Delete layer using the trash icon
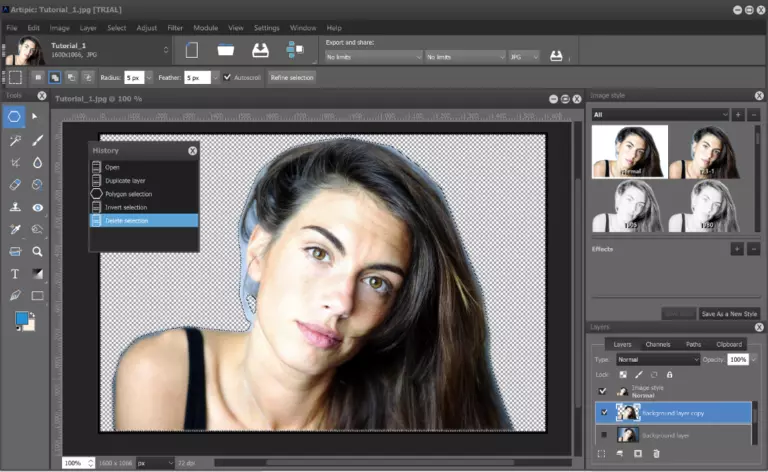This screenshot has width=768, height=472. pyautogui.click(x=656, y=453)
